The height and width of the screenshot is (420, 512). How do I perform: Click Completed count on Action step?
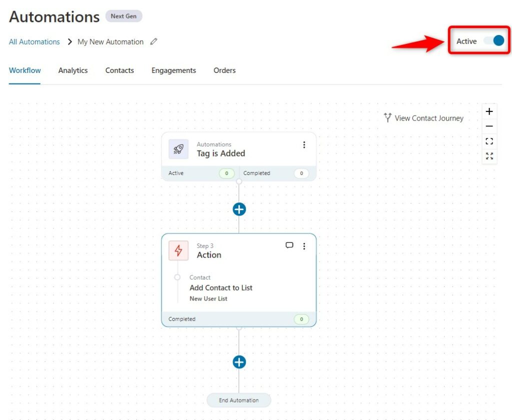[301, 319]
